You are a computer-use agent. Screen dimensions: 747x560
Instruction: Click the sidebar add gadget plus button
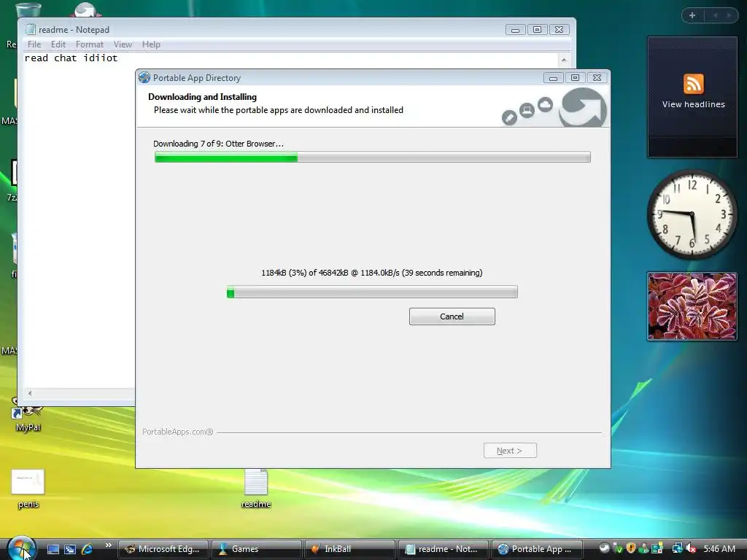[692, 15]
